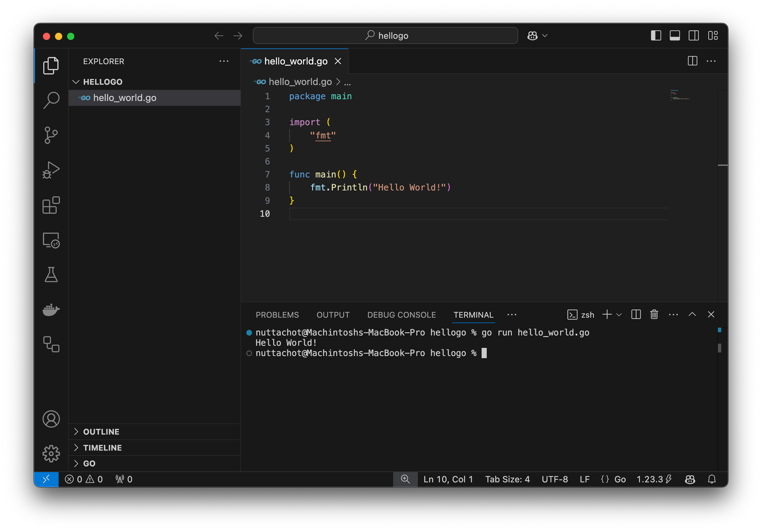Select the Remote Explorer icon

[x=51, y=241]
